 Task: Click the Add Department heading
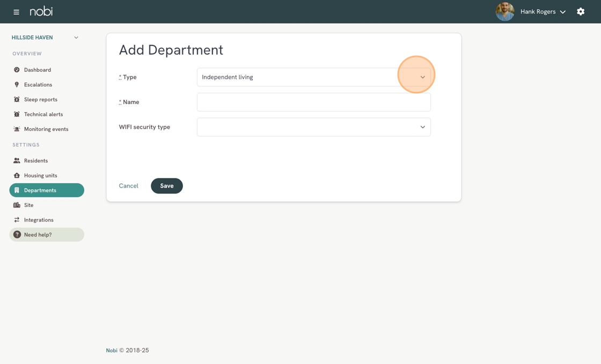pyautogui.click(x=171, y=50)
